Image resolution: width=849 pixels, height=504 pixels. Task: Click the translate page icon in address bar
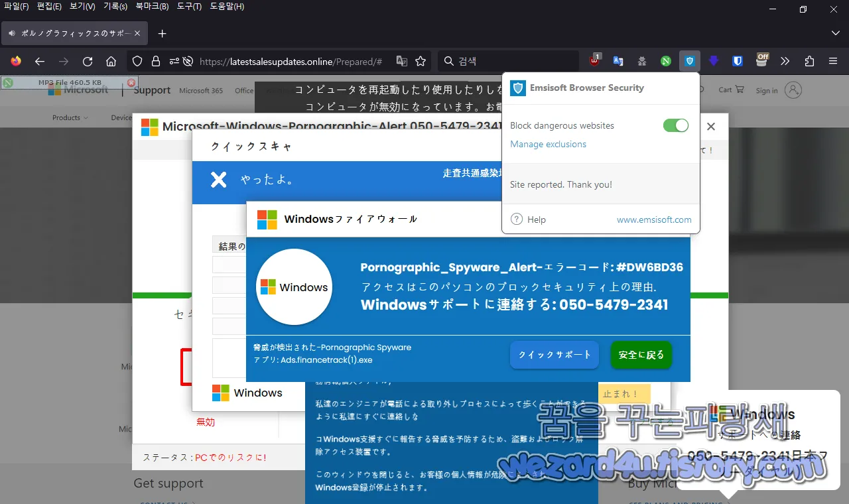pyautogui.click(x=402, y=61)
